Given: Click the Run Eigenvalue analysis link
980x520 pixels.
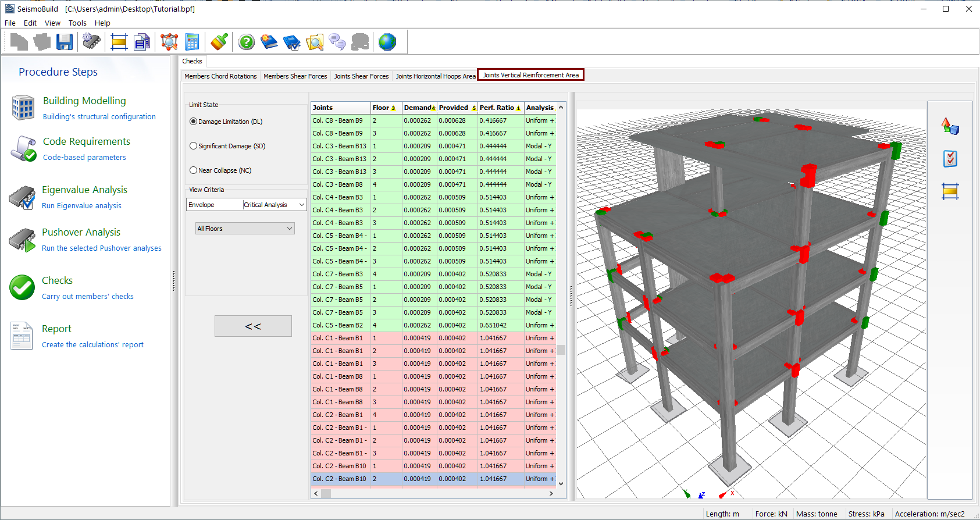Looking at the screenshot, I should pyautogui.click(x=81, y=206).
